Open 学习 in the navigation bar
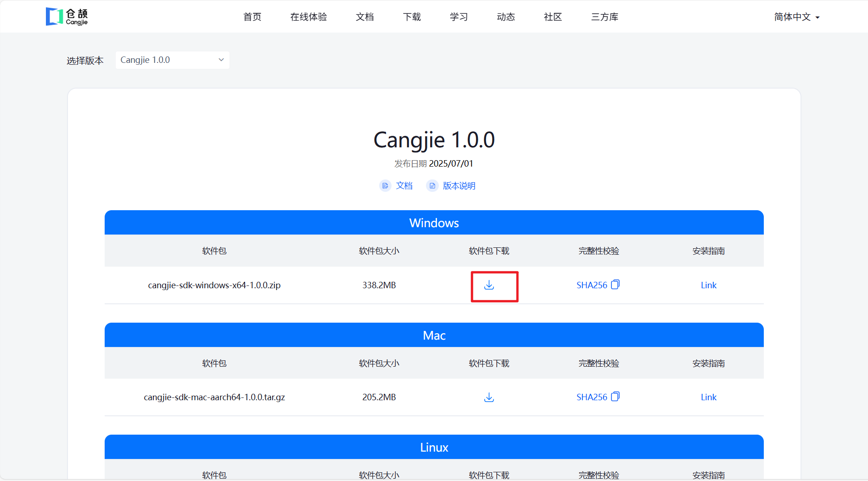 (459, 17)
